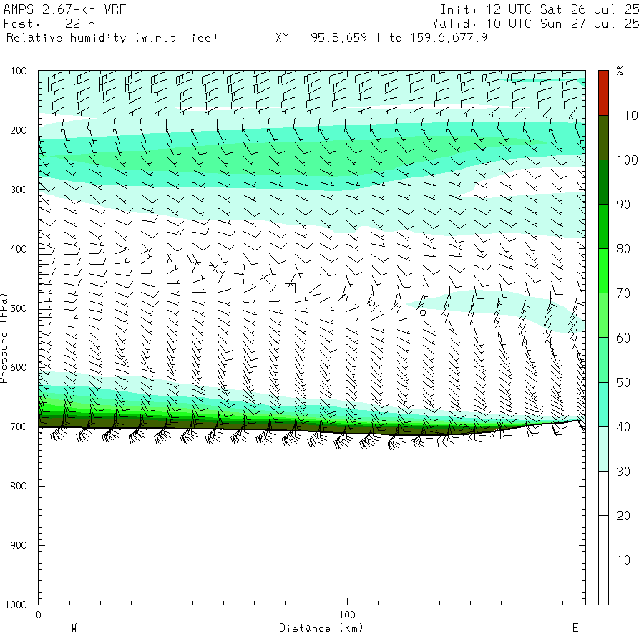Click the colorbar value label 80
The width and height of the screenshot is (644, 644).
(x=623, y=249)
